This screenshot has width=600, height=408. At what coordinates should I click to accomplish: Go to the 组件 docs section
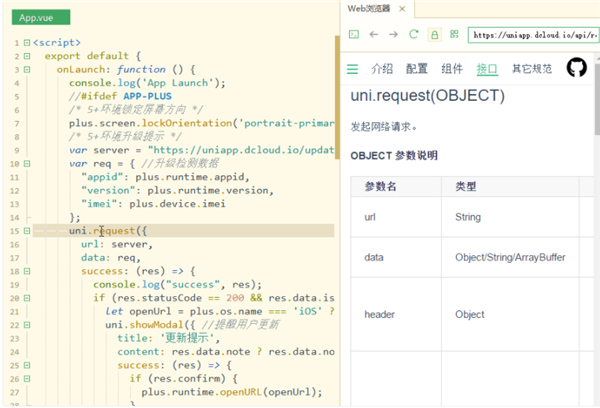click(452, 69)
